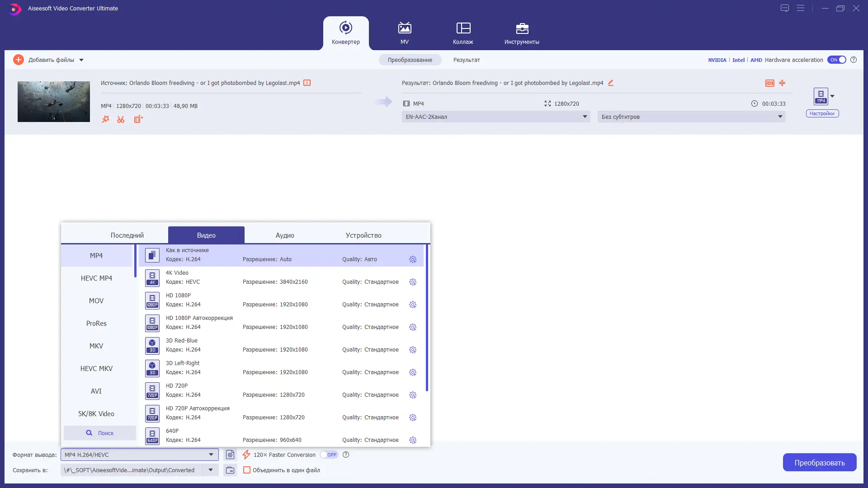Click the video enhance icon

138,119
